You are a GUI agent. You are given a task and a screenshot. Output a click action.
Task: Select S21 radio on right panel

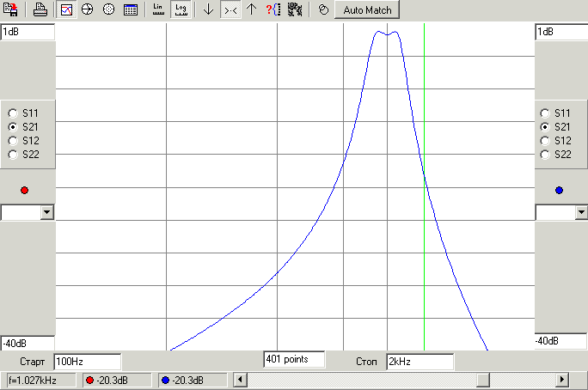pyautogui.click(x=545, y=127)
